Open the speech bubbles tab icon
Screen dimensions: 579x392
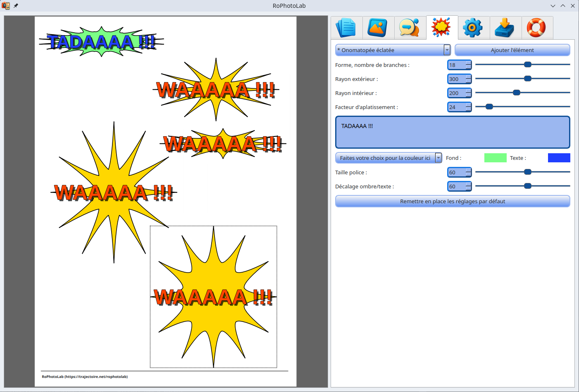click(410, 28)
